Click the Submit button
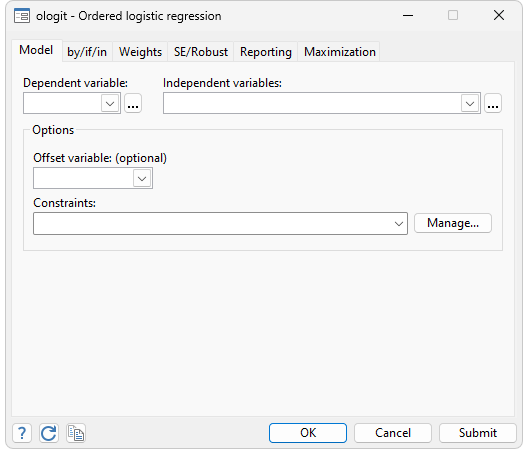The width and height of the screenshot is (528, 454). pos(477,433)
